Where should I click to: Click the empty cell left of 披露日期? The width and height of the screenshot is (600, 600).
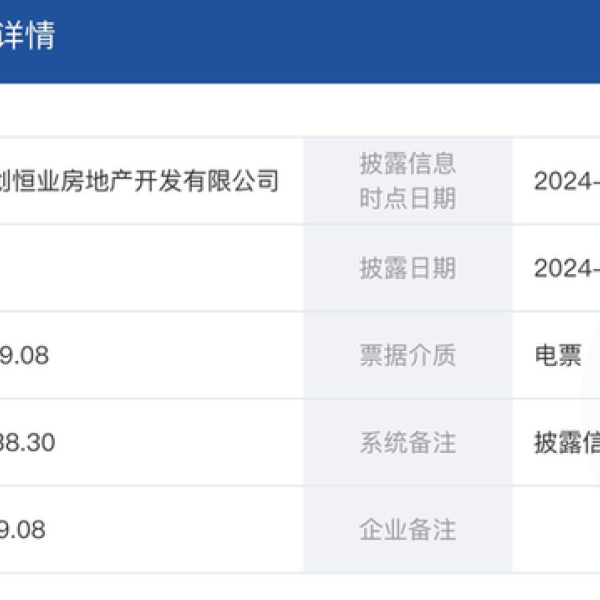coord(152,268)
